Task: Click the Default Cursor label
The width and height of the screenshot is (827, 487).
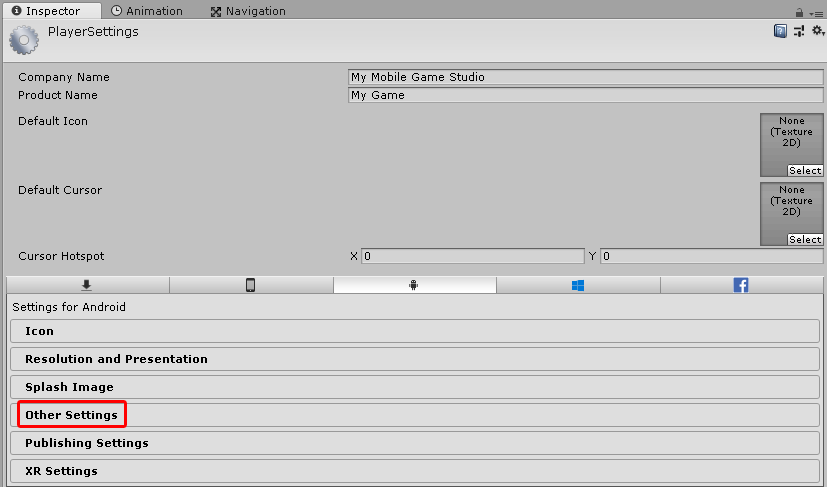Action: [60, 190]
